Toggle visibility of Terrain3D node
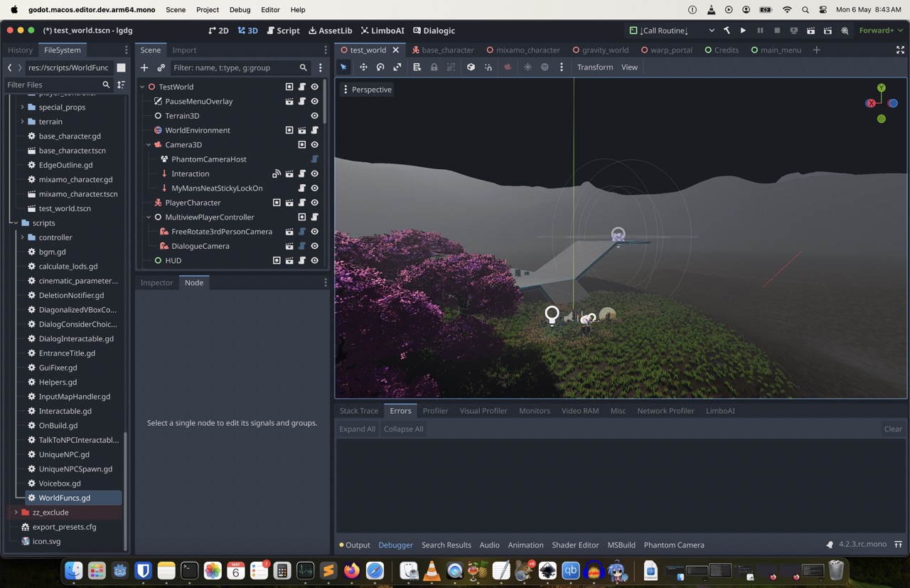 point(314,116)
